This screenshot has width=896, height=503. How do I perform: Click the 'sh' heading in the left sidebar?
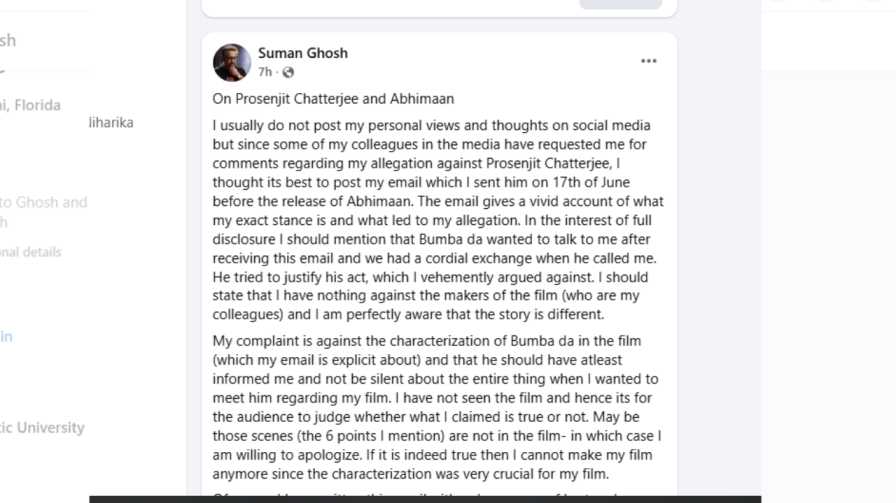8,41
